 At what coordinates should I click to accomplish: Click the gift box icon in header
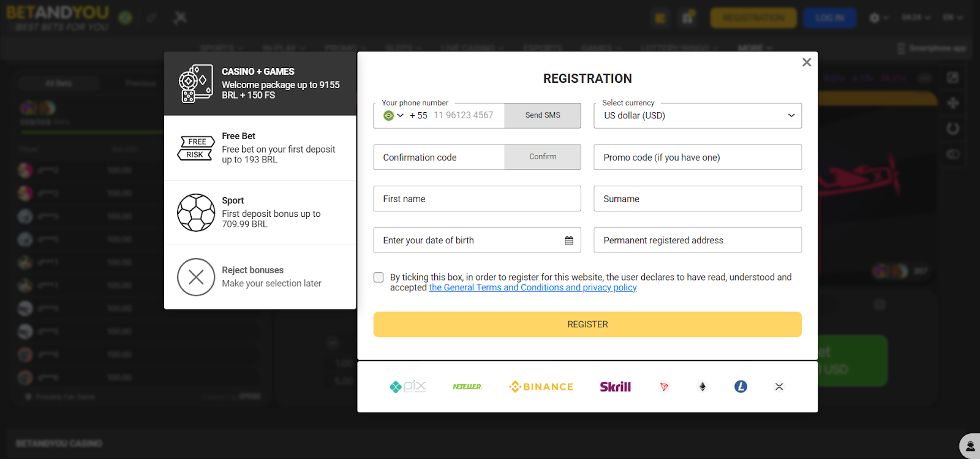tap(688, 17)
